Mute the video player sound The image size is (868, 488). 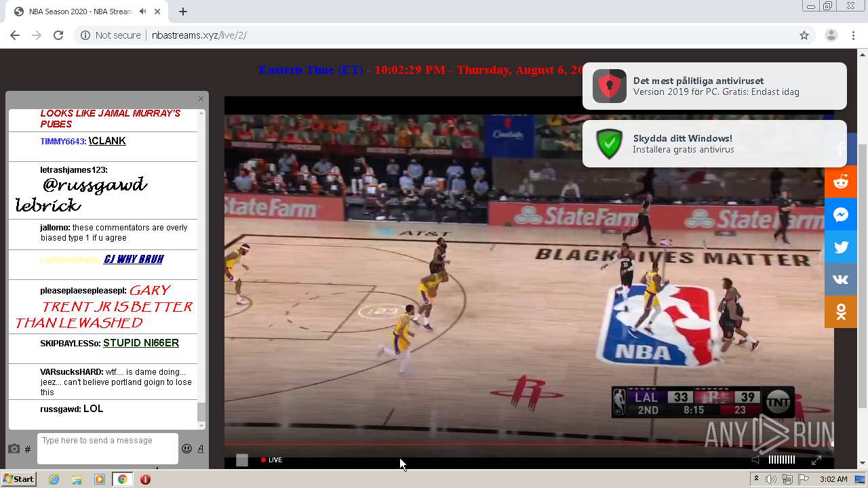click(x=755, y=460)
